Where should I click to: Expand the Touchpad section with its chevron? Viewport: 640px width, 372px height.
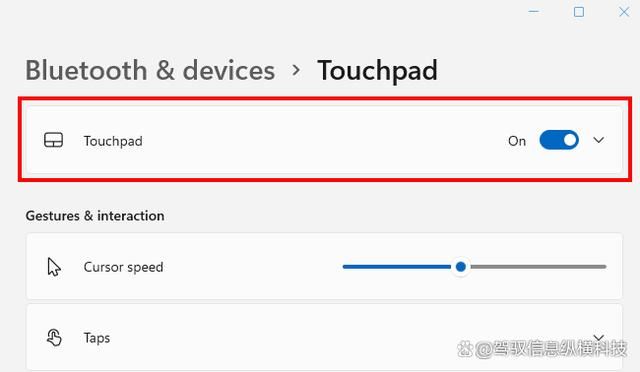[x=598, y=140]
